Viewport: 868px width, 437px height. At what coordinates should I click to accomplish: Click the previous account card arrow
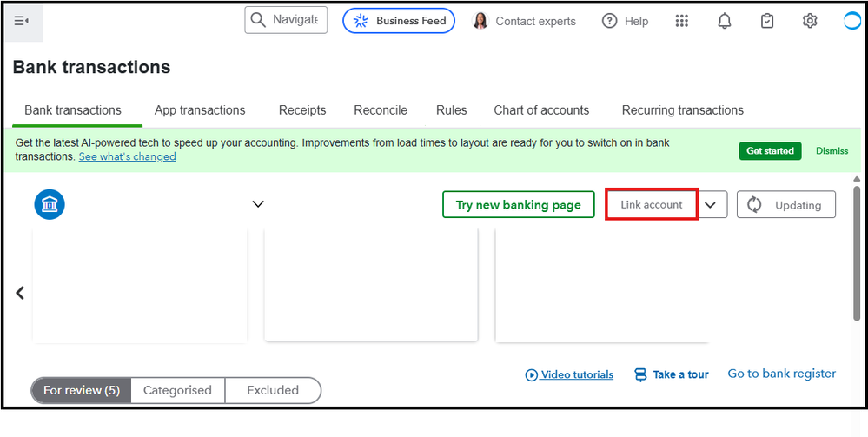pyautogui.click(x=20, y=293)
